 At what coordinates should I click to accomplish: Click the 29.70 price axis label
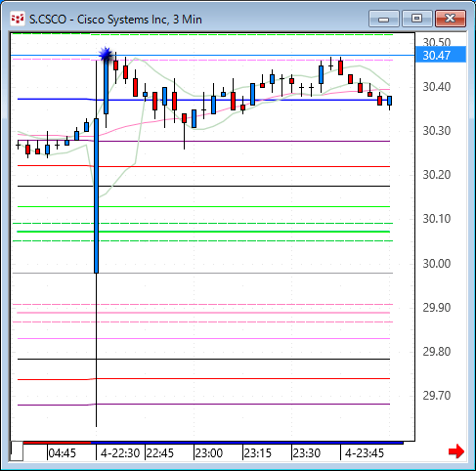(x=437, y=396)
